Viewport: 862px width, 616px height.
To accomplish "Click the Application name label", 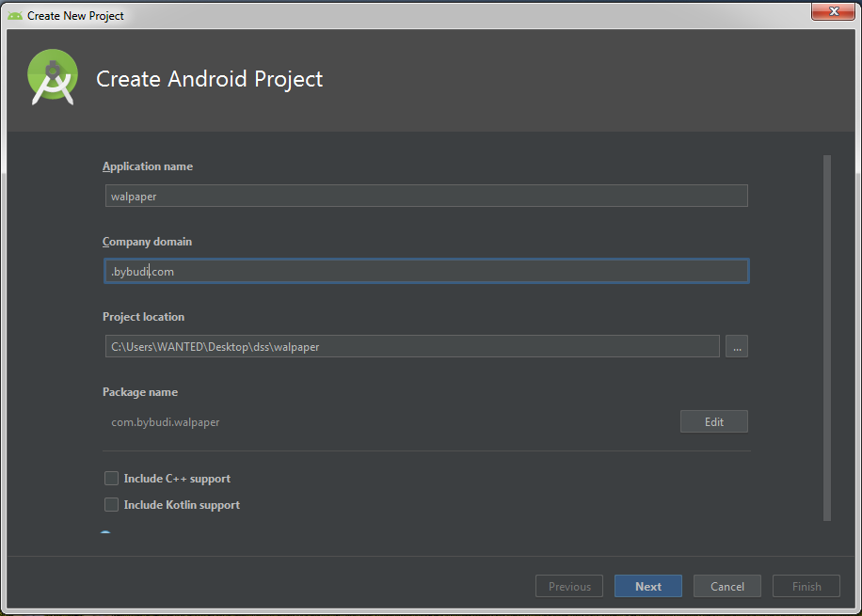I will pos(148,166).
